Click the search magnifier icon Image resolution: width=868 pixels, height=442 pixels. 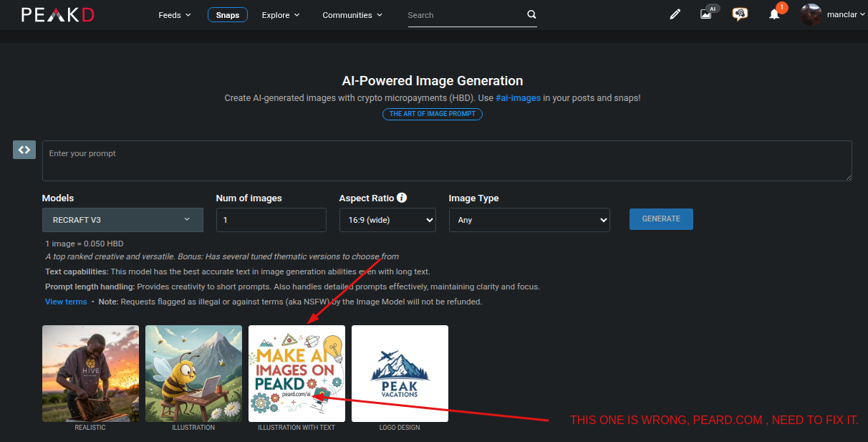point(531,14)
